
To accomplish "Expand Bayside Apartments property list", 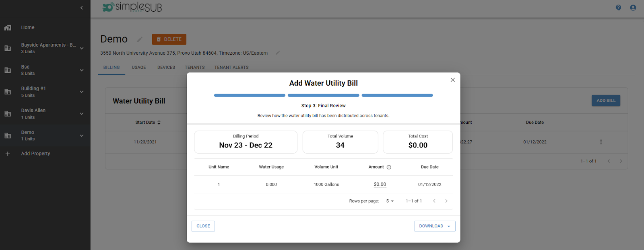I will (x=82, y=48).
